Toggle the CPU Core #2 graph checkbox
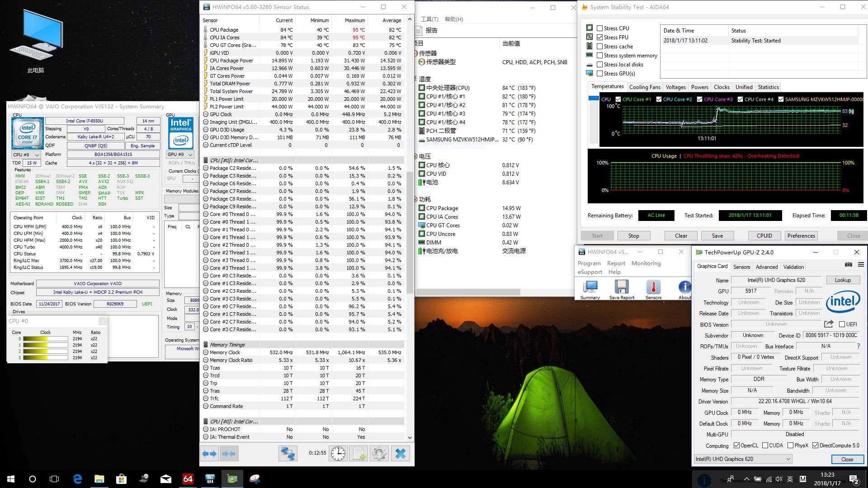This screenshot has height=488, width=868. coord(659,99)
